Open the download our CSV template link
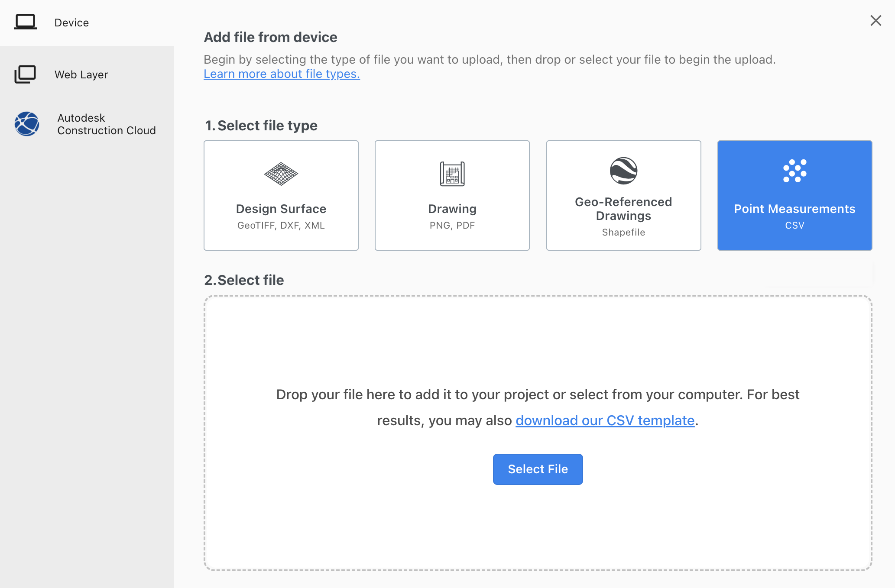This screenshot has width=895, height=588. tap(605, 420)
